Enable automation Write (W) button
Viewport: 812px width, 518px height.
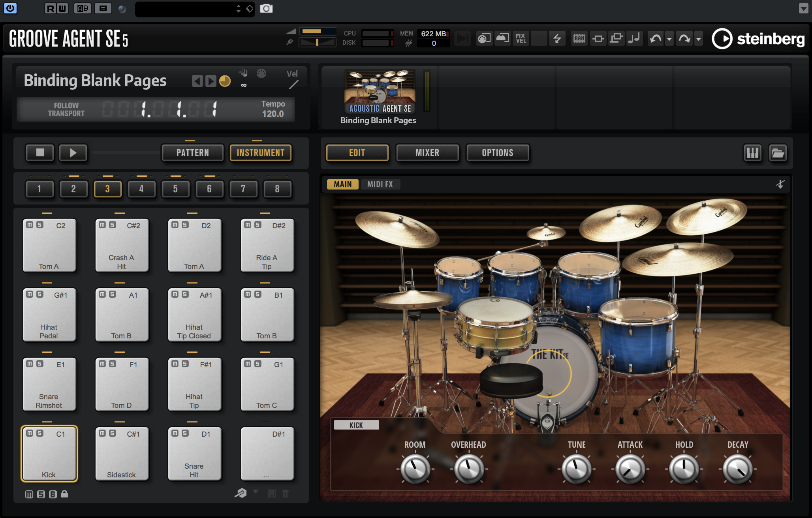[x=62, y=8]
